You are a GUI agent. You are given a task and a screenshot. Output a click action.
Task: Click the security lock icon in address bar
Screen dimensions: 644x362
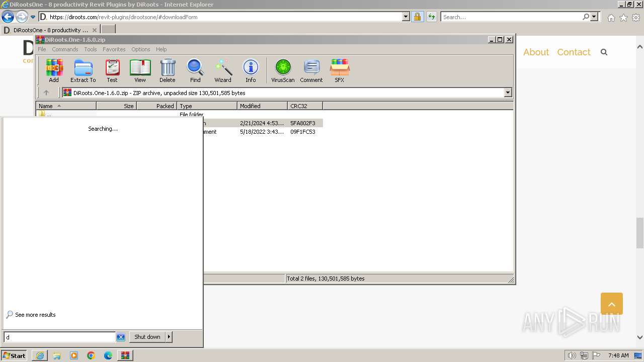[417, 17]
